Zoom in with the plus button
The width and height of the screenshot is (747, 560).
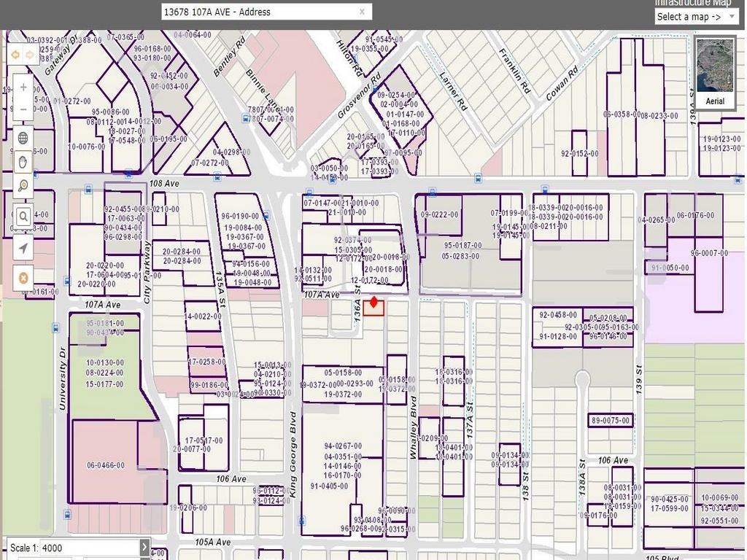pos(23,87)
